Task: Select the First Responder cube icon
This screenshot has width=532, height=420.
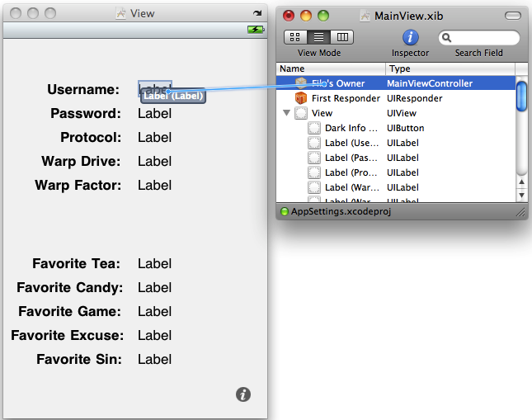Action: (300, 98)
